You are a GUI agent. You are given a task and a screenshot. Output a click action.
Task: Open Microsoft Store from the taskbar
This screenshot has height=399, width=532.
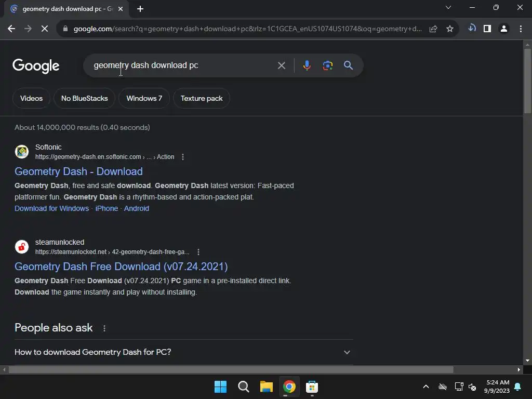(312, 387)
